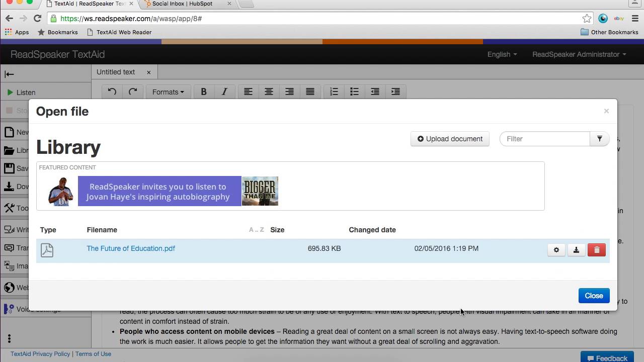
Task: Click the eBay extension icon
Action: pyautogui.click(x=619, y=19)
